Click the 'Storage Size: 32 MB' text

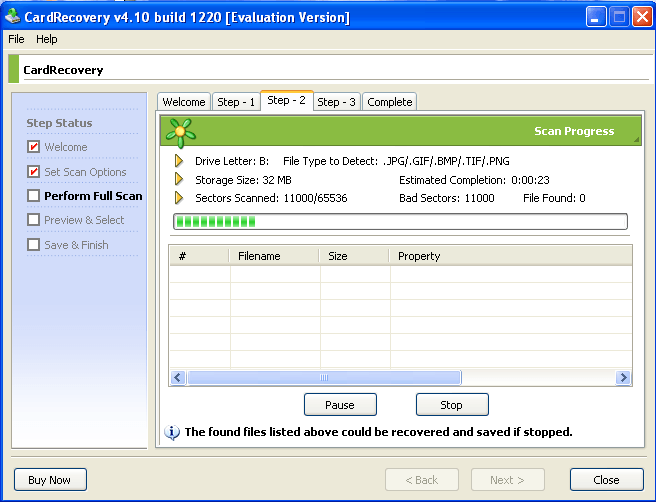coord(243,180)
